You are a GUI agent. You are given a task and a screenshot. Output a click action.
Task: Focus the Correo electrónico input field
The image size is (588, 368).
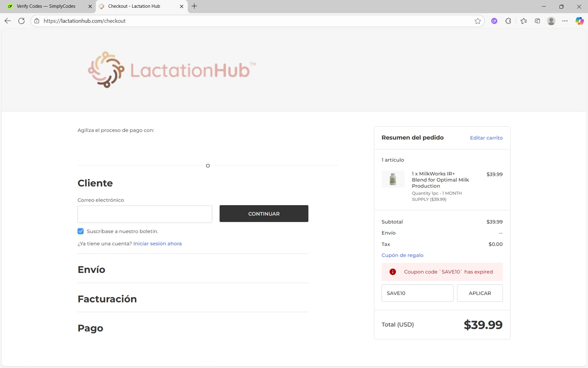(x=145, y=214)
